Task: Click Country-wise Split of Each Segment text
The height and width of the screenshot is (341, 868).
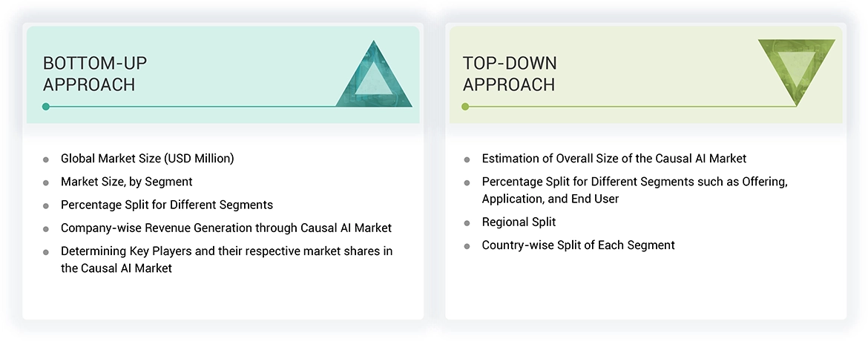Action: [x=578, y=245]
